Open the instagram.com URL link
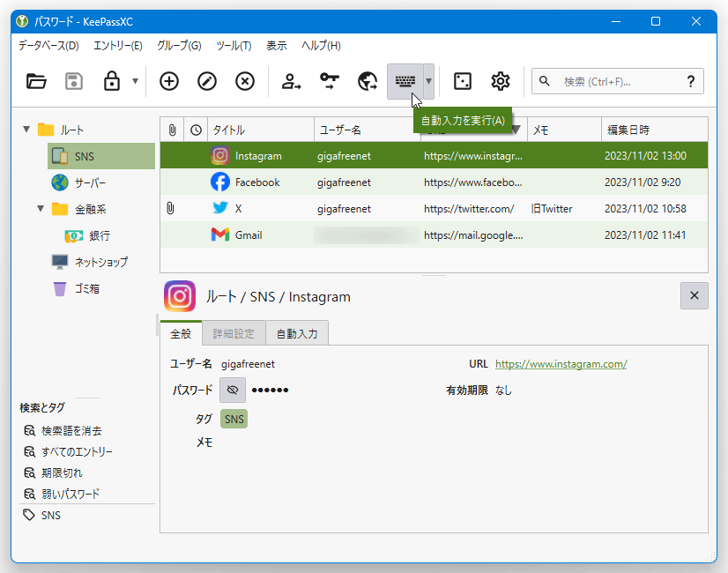 pos(561,364)
